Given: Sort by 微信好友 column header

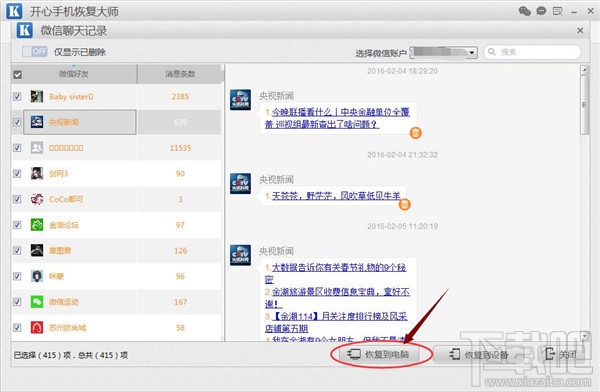Looking at the screenshot, I should coord(73,74).
